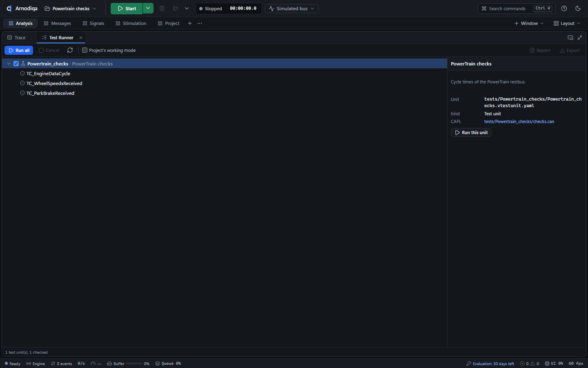Uncheck the Powertrain_checks test unit checkbox

[16, 64]
